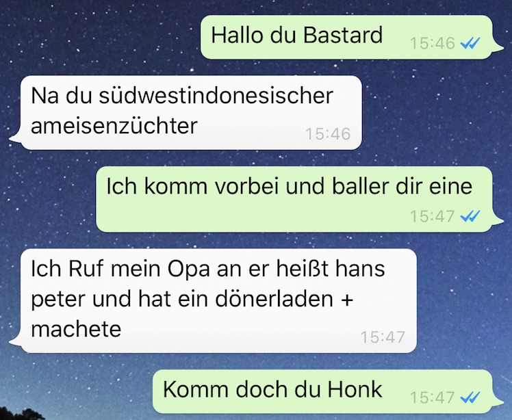Click the word 'Honk' in the last message
This screenshot has height=420, width=512.
point(355,389)
